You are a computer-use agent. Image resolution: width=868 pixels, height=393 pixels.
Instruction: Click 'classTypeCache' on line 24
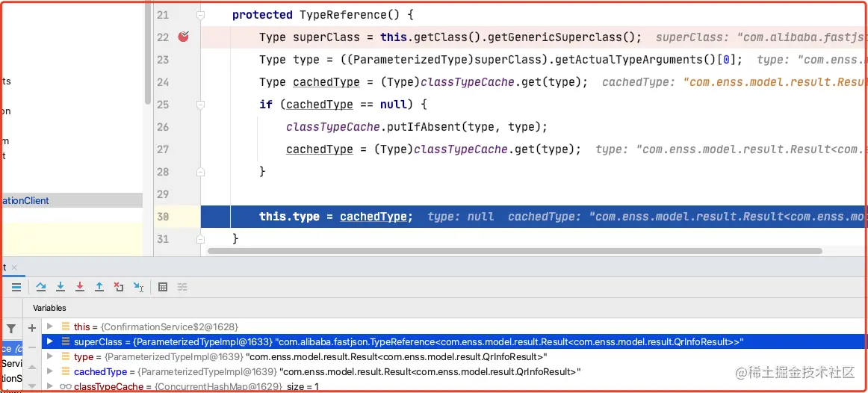point(468,82)
